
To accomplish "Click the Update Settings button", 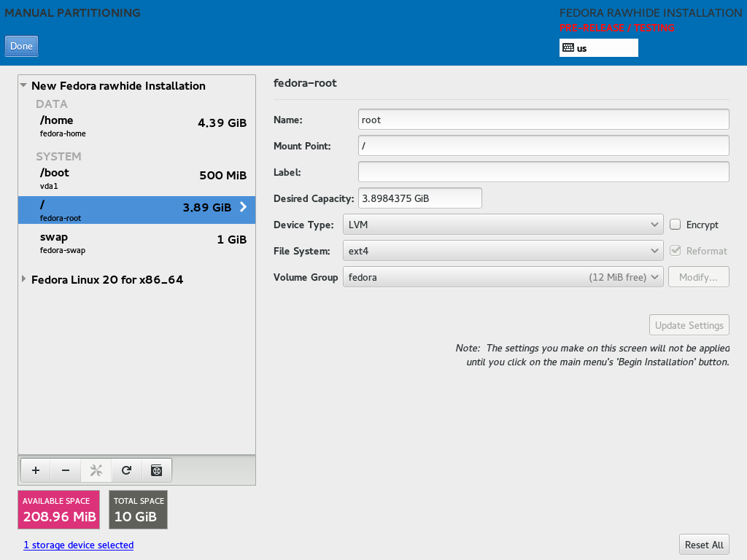I will coord(689,324).
